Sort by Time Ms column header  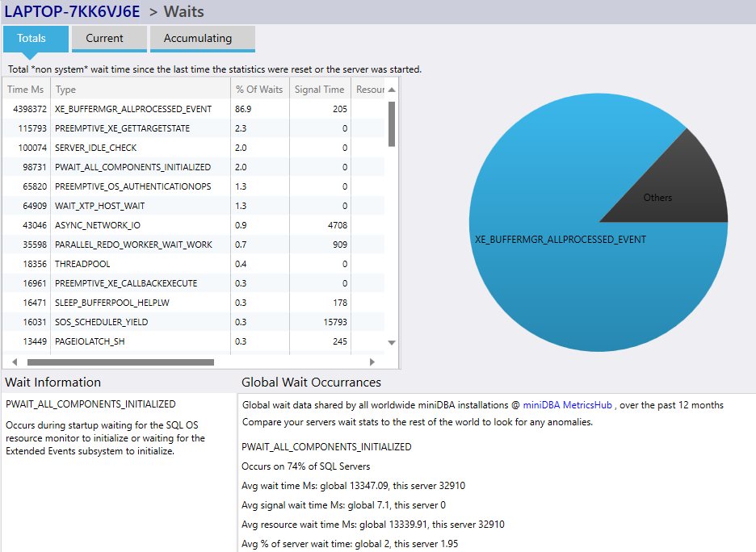26,90
